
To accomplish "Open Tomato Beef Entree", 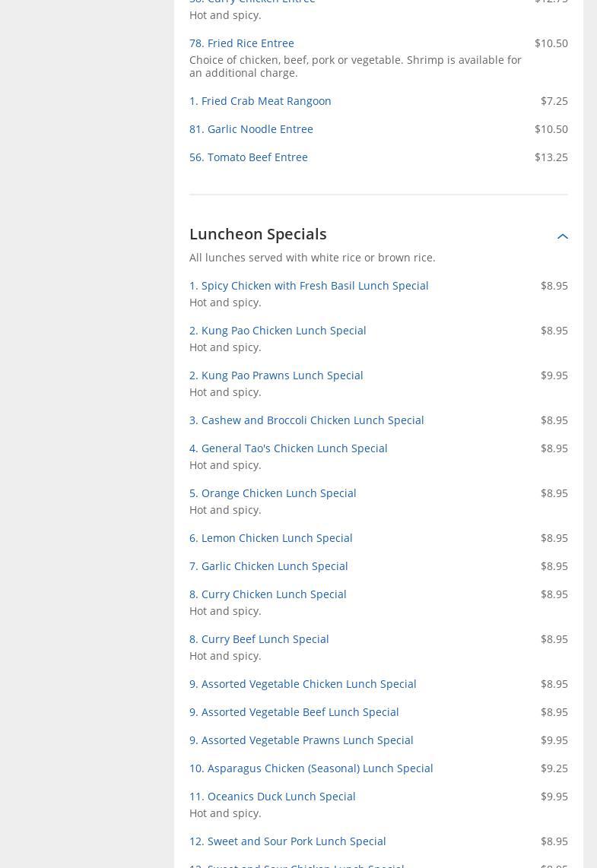I will coord(248,157).
